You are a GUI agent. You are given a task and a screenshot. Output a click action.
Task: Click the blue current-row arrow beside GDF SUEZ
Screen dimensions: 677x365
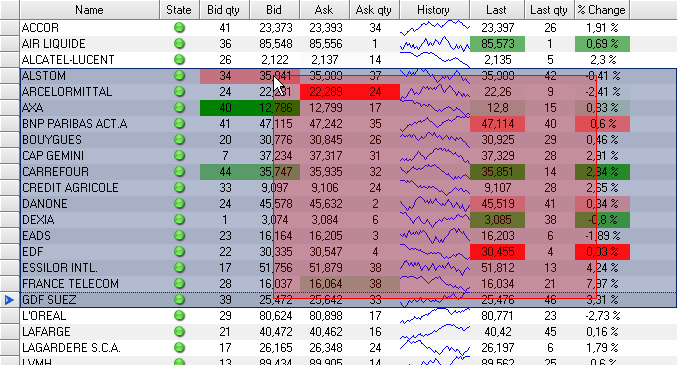point(9,300)
